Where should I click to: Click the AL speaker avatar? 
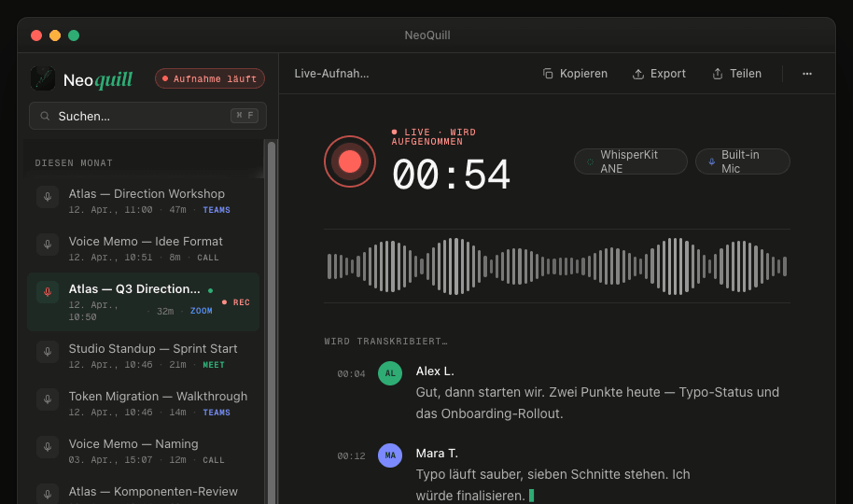coord(390,373)
